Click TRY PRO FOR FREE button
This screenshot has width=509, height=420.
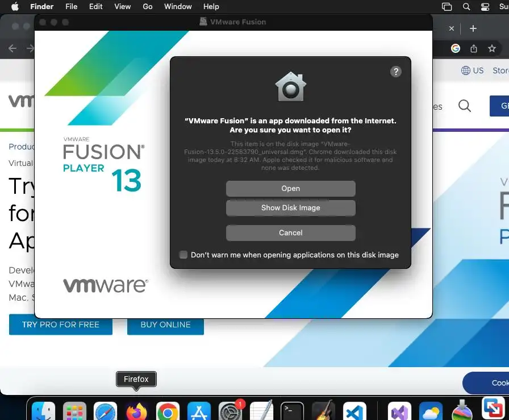click(61, 325)
